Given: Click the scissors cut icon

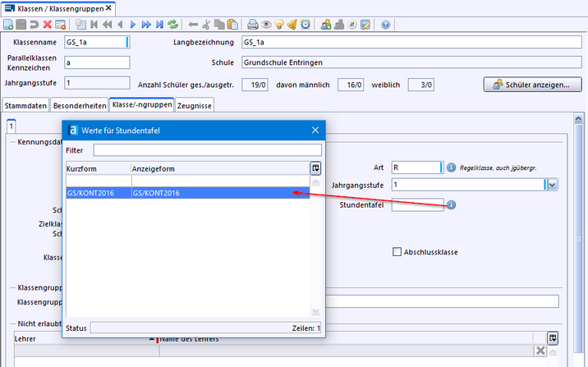Looking at the screenshot, I should [x=205, y=25].
